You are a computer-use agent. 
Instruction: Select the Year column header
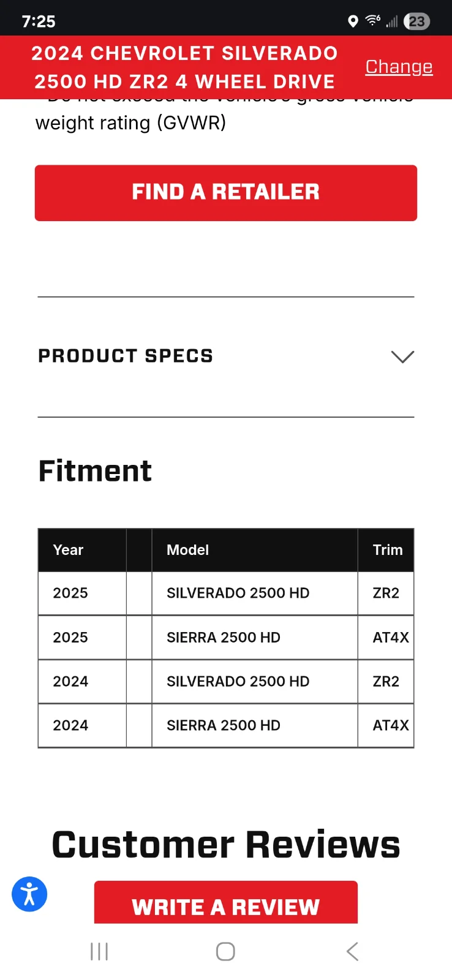(x=69, y=550)
